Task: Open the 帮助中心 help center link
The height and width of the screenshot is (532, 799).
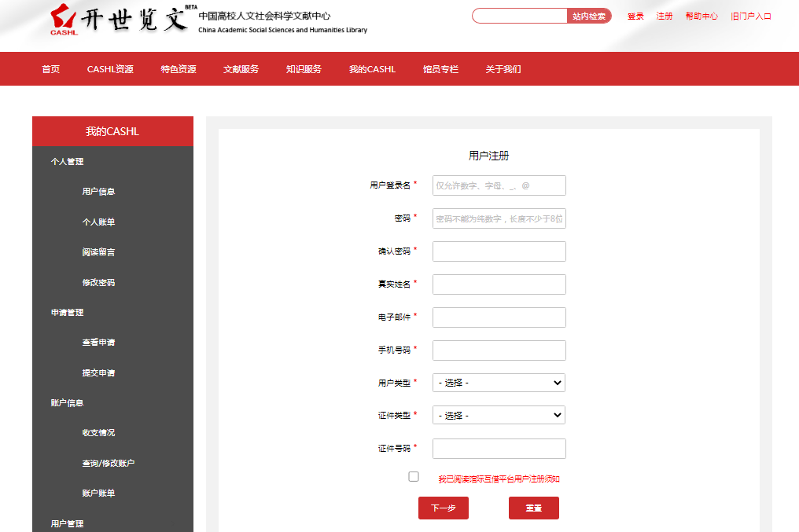Action: click(x=701, y=17)
